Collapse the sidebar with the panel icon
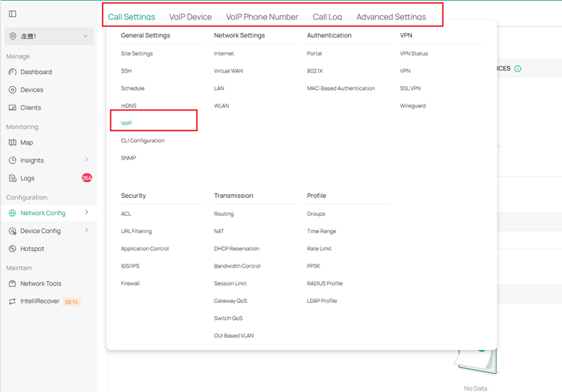Image resolution: width=562 pixels, height=392 pixels. click(13, 14)
